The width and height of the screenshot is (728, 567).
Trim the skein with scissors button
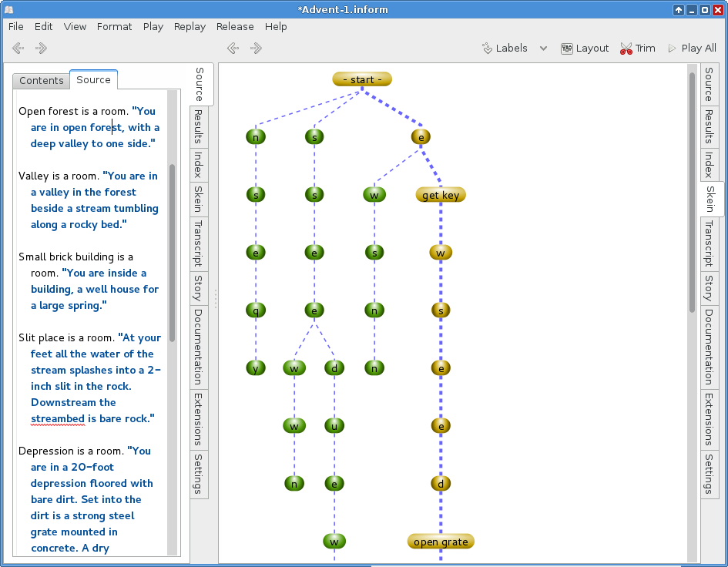tap(637, 49)
